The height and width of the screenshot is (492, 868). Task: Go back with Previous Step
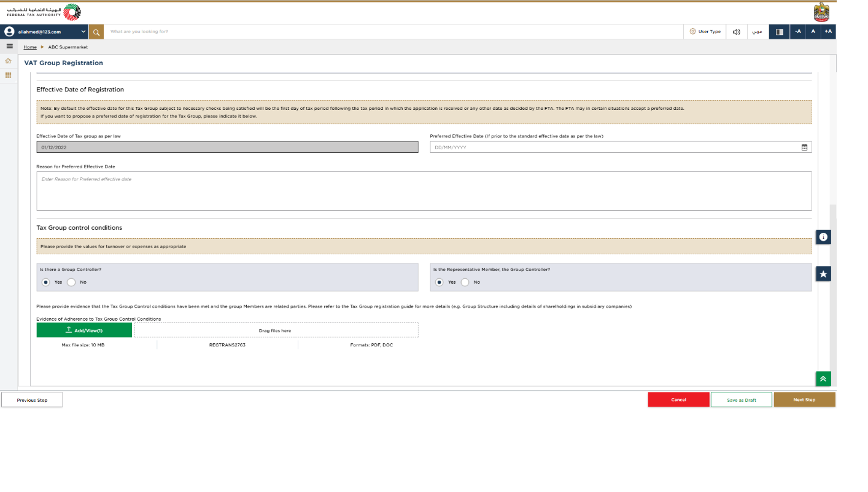click(32, 400)
